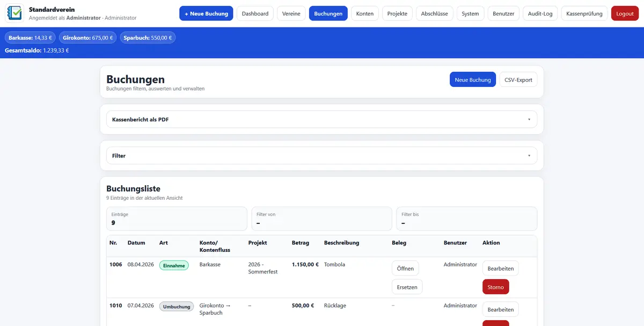Switch to the Projekte section
Viewport: 644px width, 326px height.
tap(398, 13)
